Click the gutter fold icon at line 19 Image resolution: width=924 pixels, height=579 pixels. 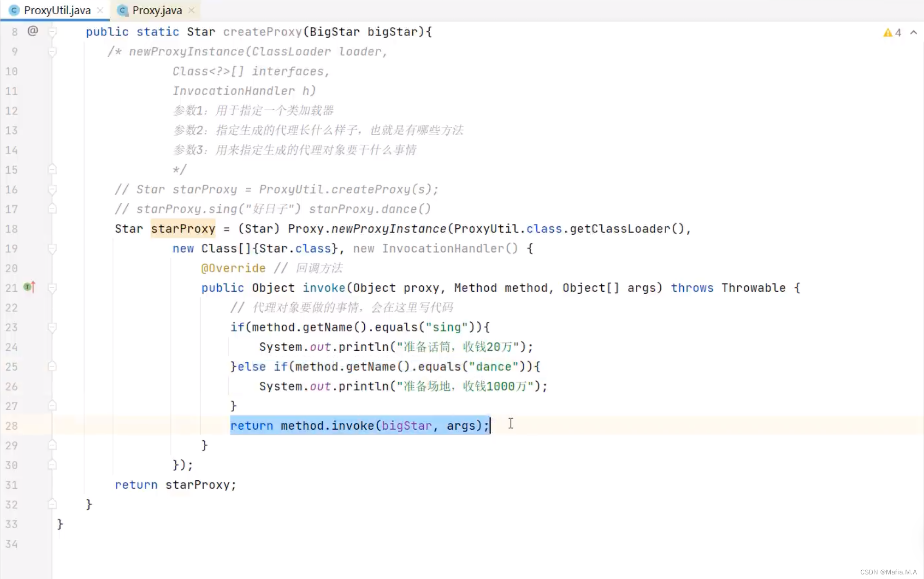[52, 248]
